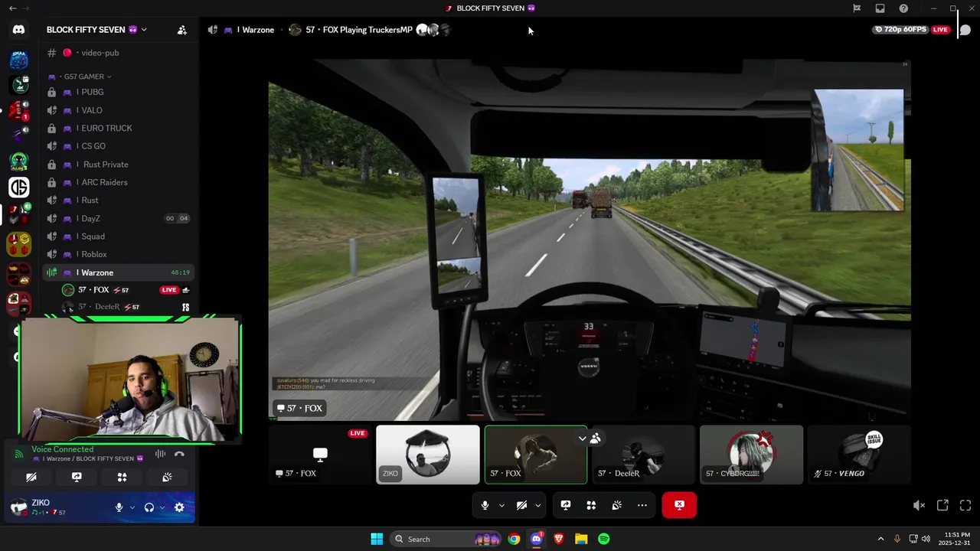Disconnect from voice with the hang-up icon
The height and width of the screenshot is (551, 980).
tap(179, 454)
